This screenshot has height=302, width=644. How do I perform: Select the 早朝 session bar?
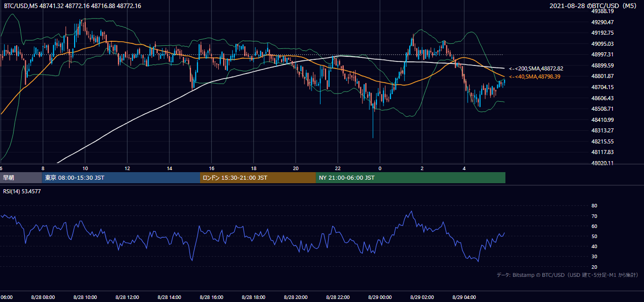click(x=21, y=178)
